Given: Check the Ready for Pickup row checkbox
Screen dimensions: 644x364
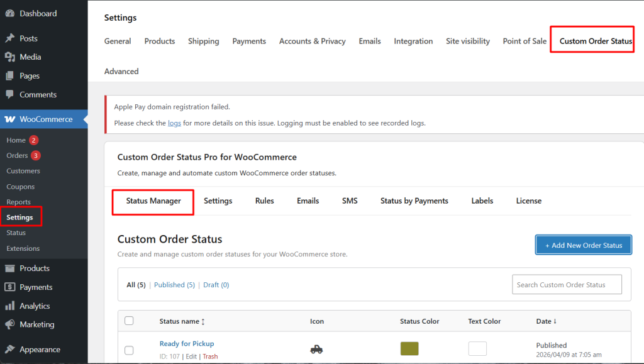Looking at the screenshot, I should (x=129, y=350).
